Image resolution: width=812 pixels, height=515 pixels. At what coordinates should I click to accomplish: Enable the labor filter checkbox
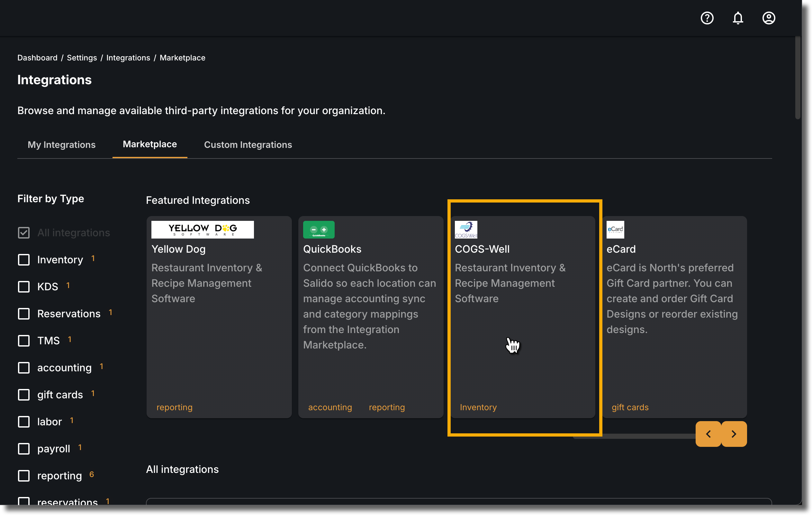coord(23,421)
